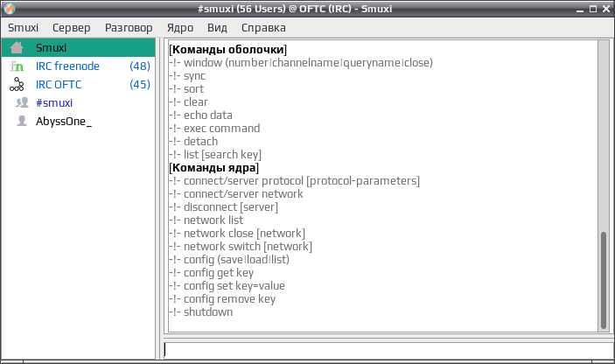Click the Команды ядра heading
615x364 pixels.
[x=213, y=168]
